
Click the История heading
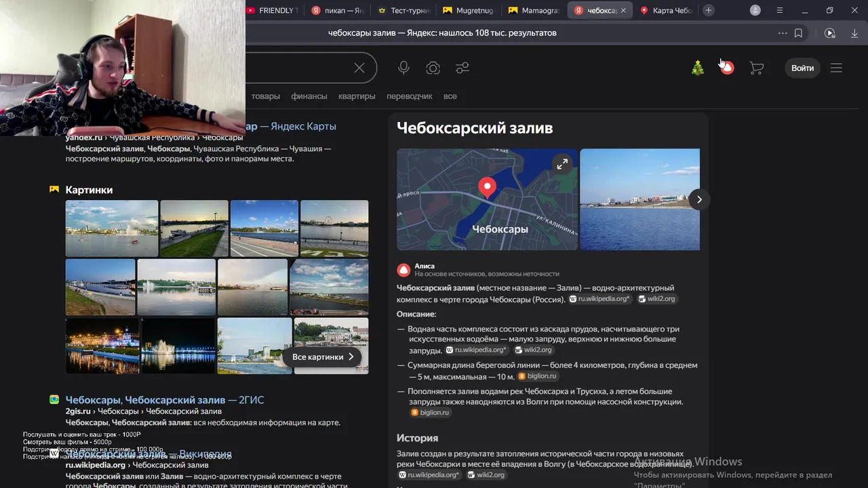417,438
